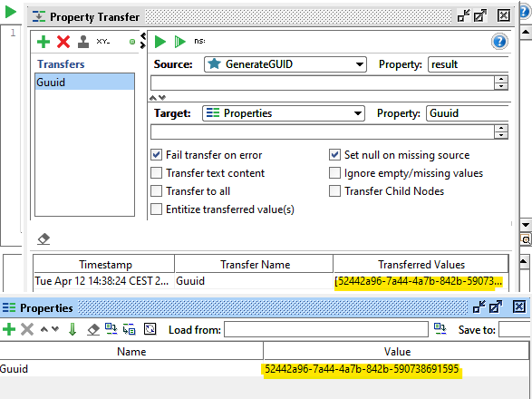532x399 pixels.
Task: Open Target Properties dropdown
Action: [284, 113]
